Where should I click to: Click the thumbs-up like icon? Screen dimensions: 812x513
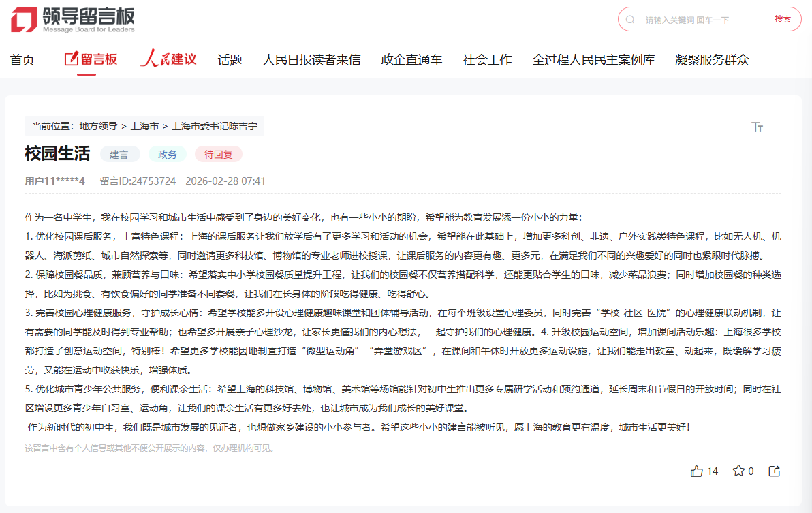tap(696, 470)
